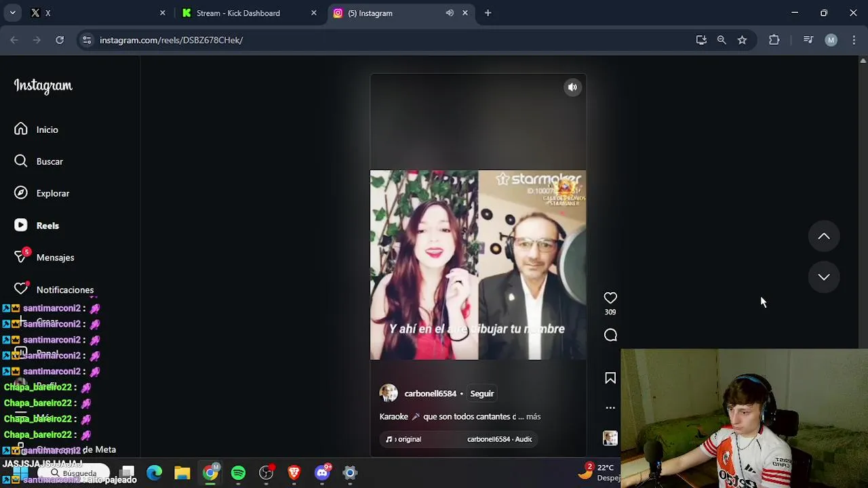Open Spotify from taskbar

(238, 472)
